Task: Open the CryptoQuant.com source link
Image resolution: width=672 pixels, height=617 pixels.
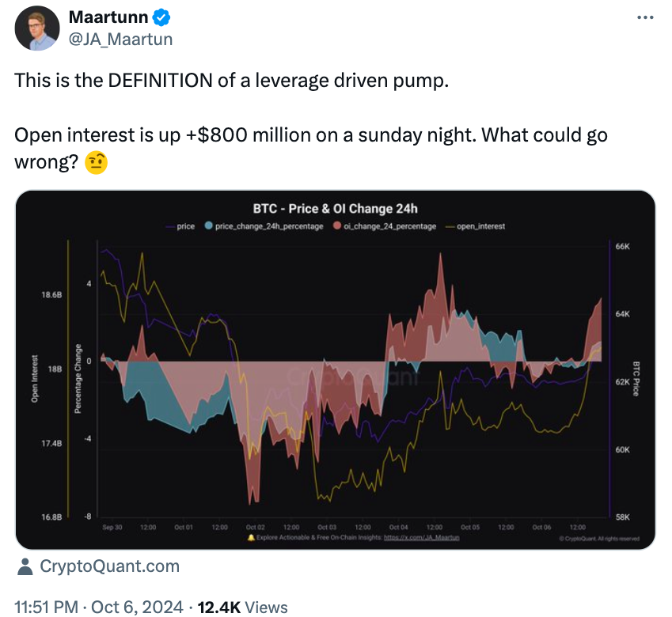Action: tap(109, 566)
